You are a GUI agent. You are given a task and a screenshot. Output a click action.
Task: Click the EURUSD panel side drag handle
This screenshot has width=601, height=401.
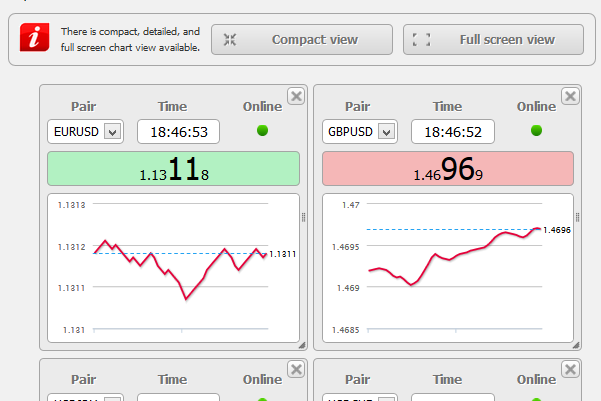[303, 217]
